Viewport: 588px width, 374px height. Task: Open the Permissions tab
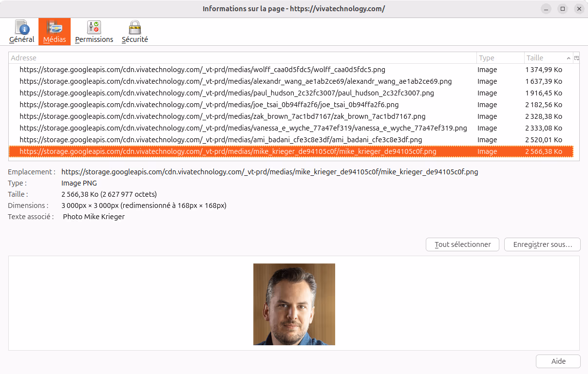94,32
